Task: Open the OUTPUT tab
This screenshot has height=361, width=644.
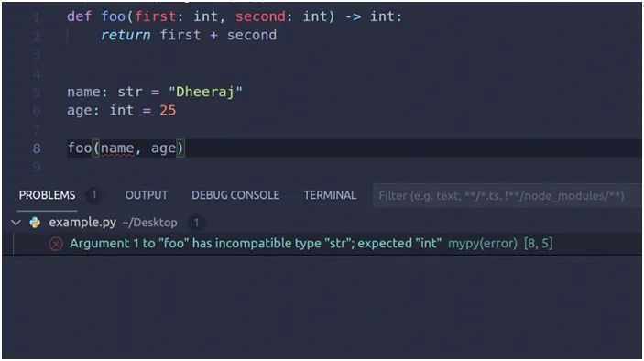Action: [147, 195]
